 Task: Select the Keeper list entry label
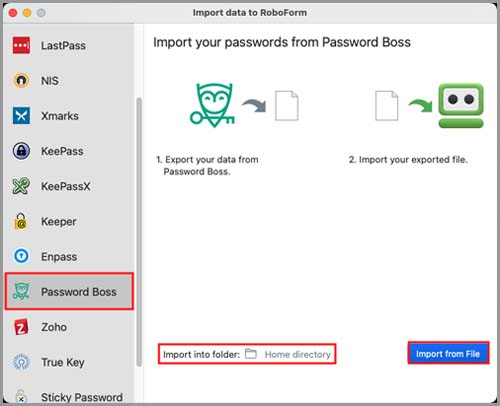coord(59,222)
